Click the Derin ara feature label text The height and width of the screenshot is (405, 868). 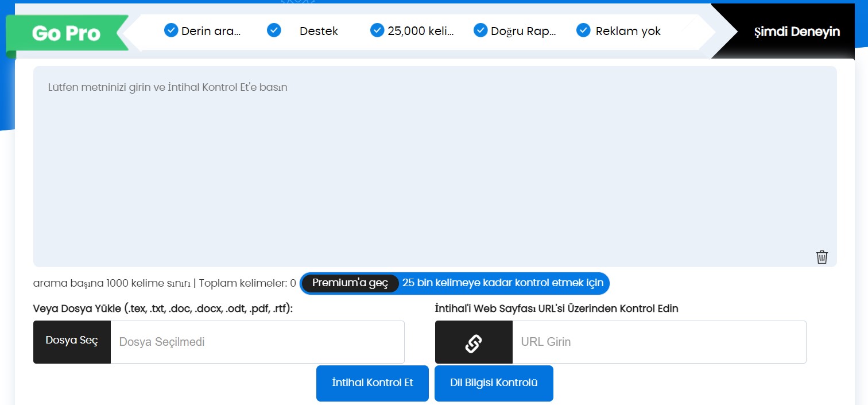coord(211,31)
